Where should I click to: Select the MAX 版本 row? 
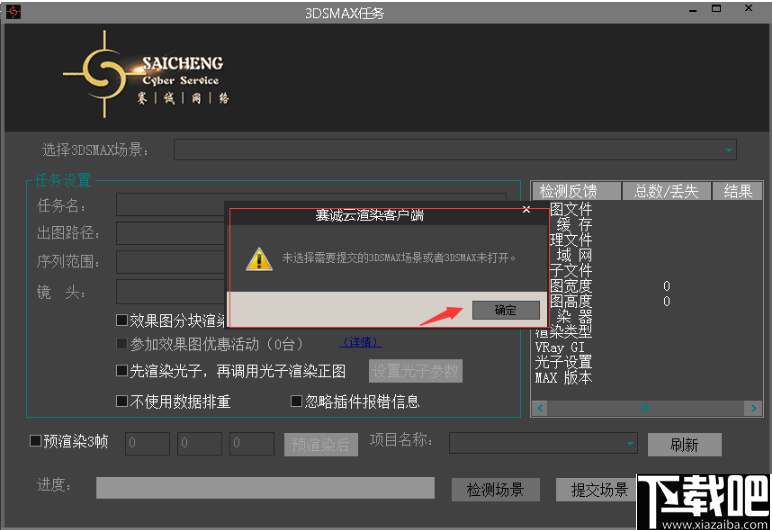pyautogui.click(x=563, y=378)
